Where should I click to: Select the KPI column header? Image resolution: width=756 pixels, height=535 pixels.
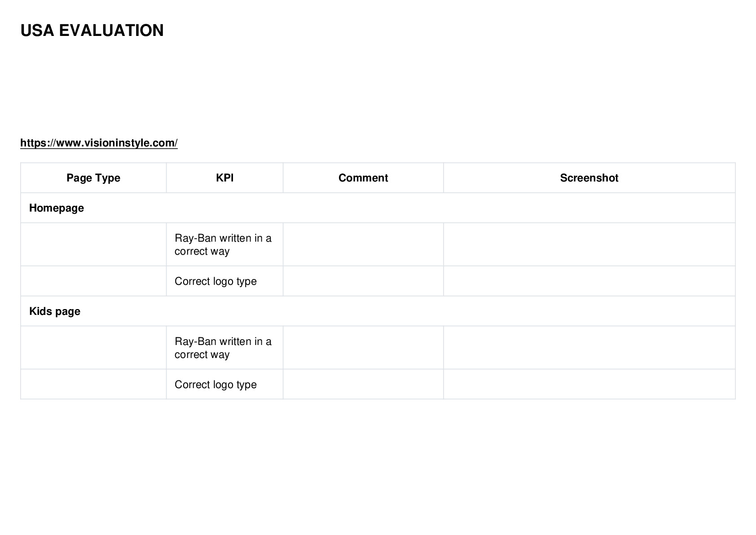(224, 178)
